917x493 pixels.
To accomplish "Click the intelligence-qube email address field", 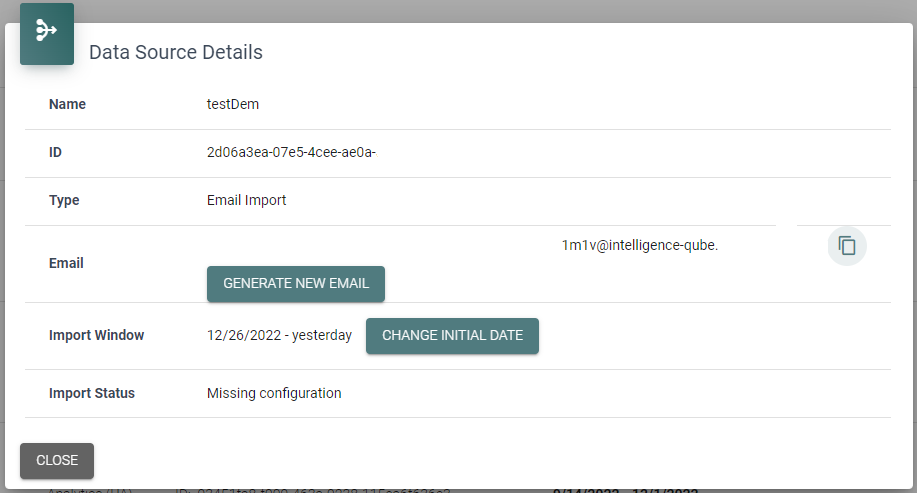I will 640,245.
